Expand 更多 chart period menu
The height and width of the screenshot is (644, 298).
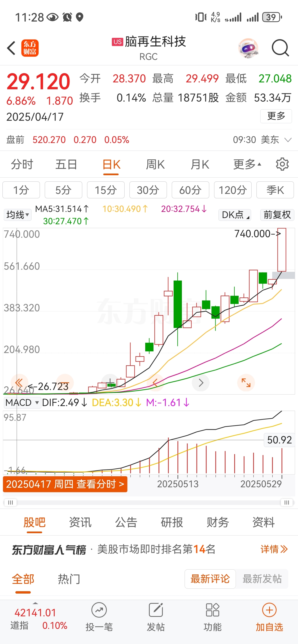pyautogui.click(x=247, y=164)
